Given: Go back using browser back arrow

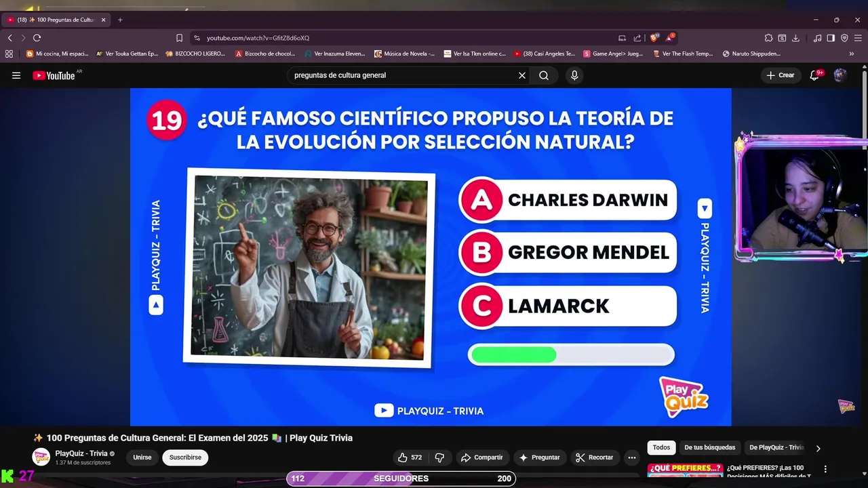Looking at the screenshot, I should click(9, 38).
